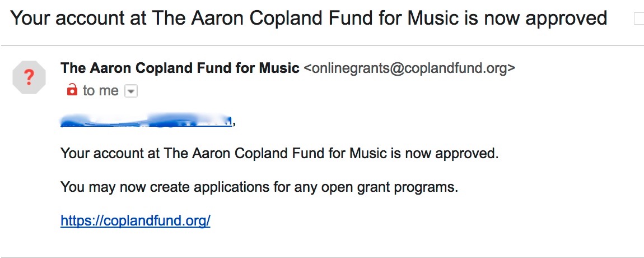Viewport: 644px width, 258px height.
Task: Click partially visible label box beside subject
Action: pos(639,19)
